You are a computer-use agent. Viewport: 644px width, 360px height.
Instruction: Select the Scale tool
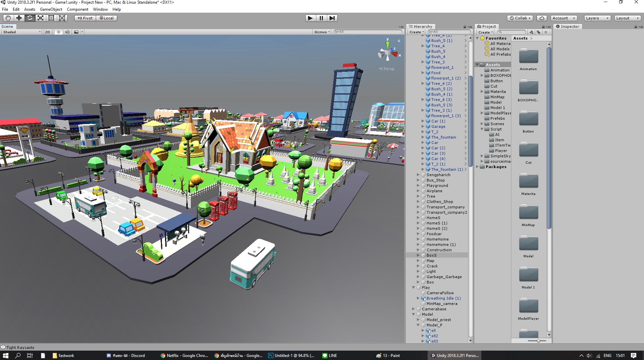tap(40, 18)
